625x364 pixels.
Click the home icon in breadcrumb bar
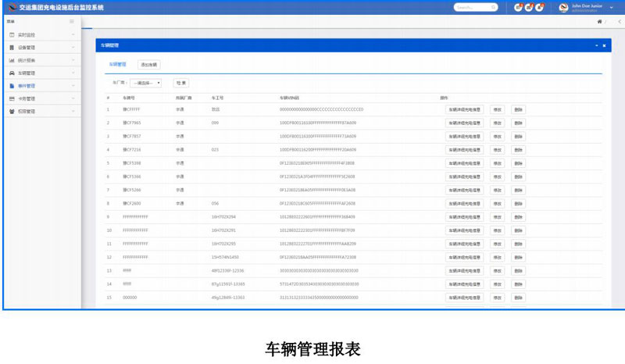coord(599,21)
